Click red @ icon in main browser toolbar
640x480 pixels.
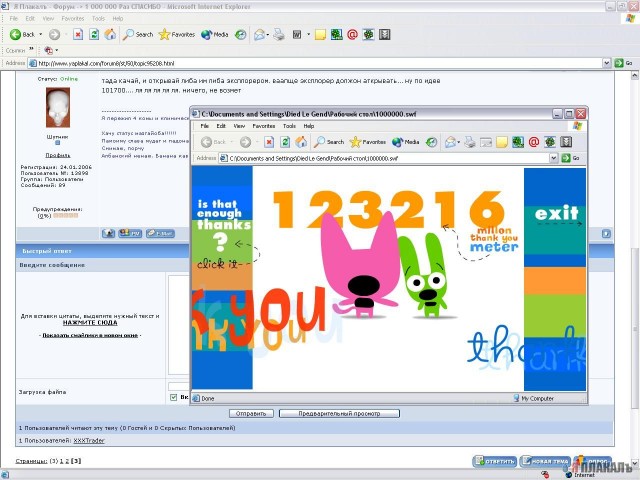(352, 35)
